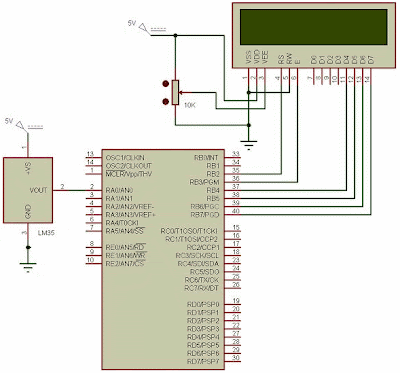This screenshot has width=400, height=373.
Task: Click the RB5 pin label
Action: (x=213, y=198)
